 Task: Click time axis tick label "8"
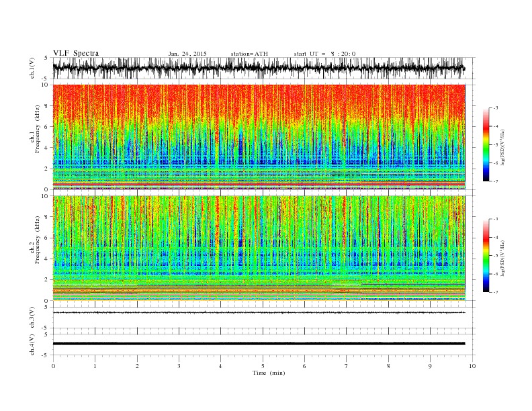click(x=388, y=366)
